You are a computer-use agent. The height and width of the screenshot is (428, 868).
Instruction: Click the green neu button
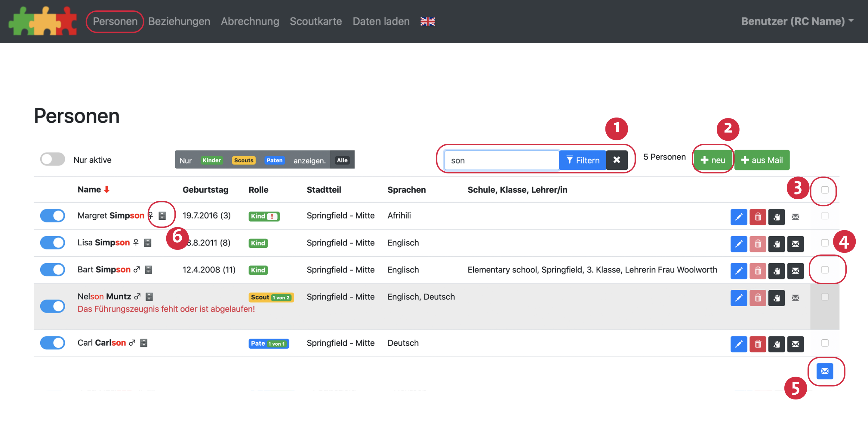coord(713,160)
